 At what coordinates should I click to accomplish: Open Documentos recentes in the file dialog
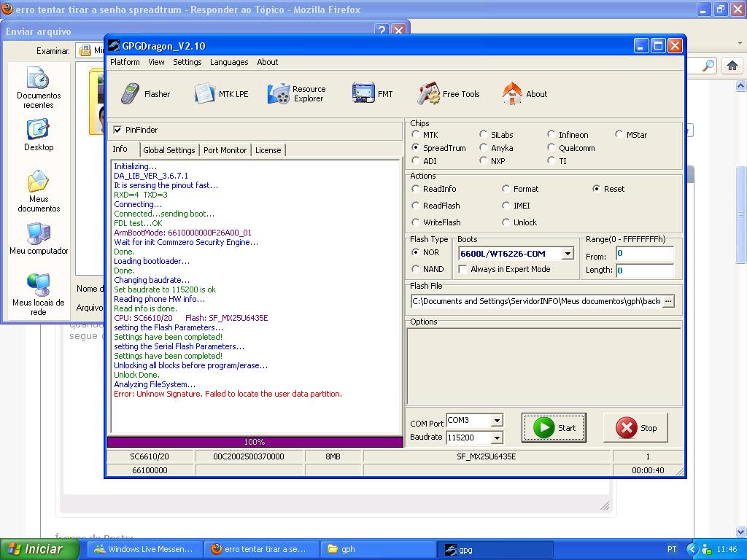[39, 88]
